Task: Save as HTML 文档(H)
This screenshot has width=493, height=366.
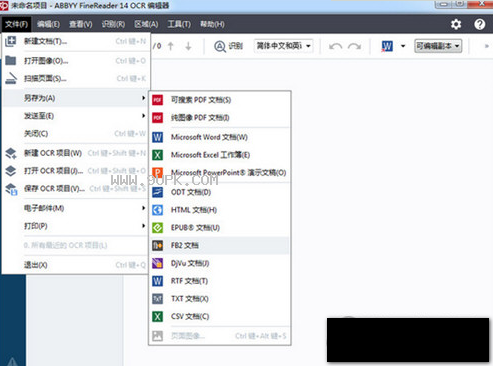Action: pyautogui.click(x=220, y=210)
